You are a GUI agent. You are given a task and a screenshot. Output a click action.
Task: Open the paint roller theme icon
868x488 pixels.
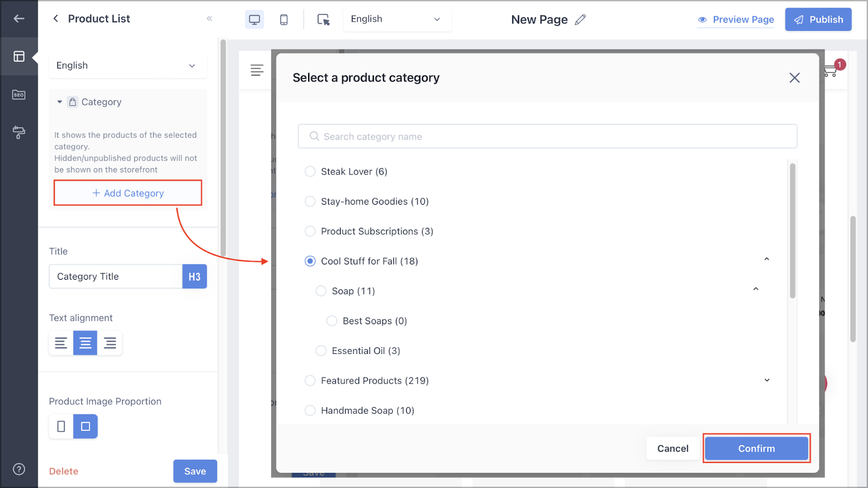coord(19,132)
